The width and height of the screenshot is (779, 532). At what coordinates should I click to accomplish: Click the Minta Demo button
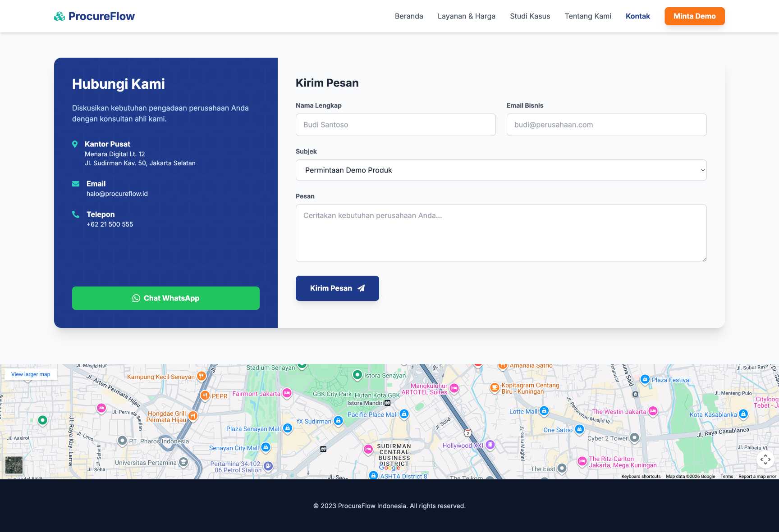(694, 16)
